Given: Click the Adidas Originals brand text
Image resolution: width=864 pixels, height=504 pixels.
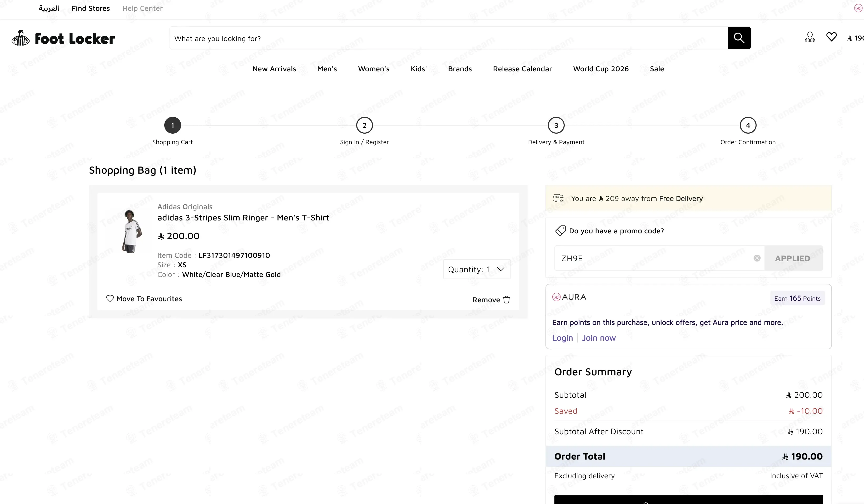Looking at the screenshot, I should 185,206.
